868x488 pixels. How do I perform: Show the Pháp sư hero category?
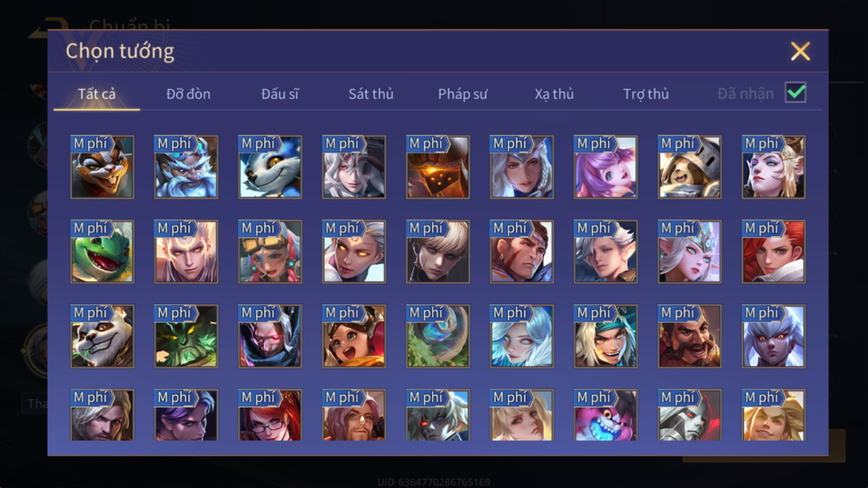click(x=463, y=94)
